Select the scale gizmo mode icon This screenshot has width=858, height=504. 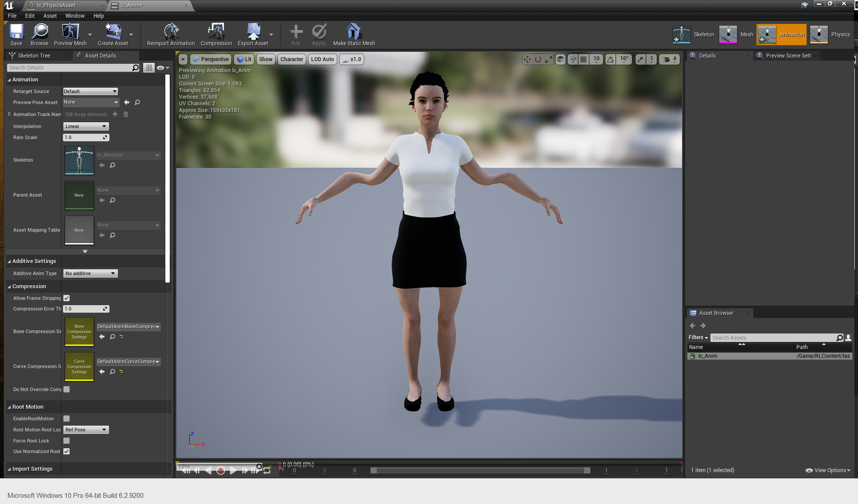pos(548,59)
